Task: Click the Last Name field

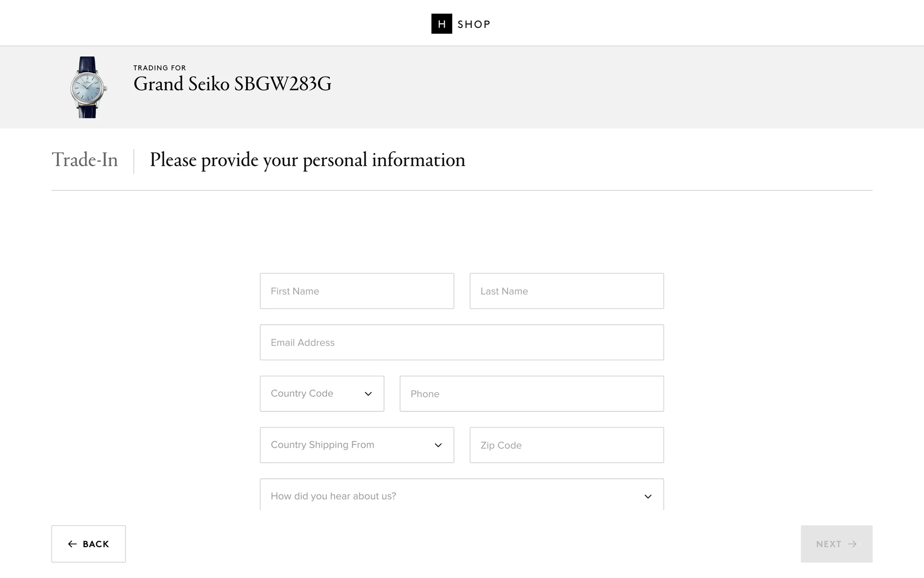Action: pyautogui.click(x=566, y=291)
